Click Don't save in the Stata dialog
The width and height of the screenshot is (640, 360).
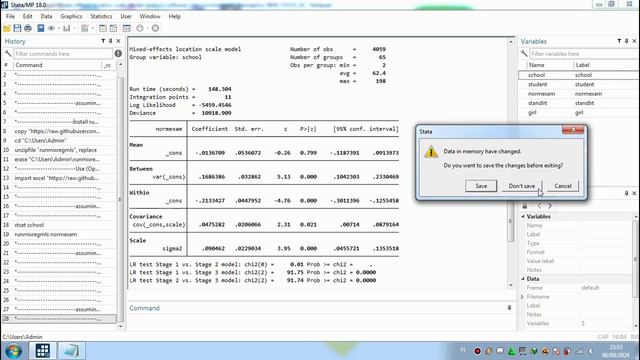point(522,186)
